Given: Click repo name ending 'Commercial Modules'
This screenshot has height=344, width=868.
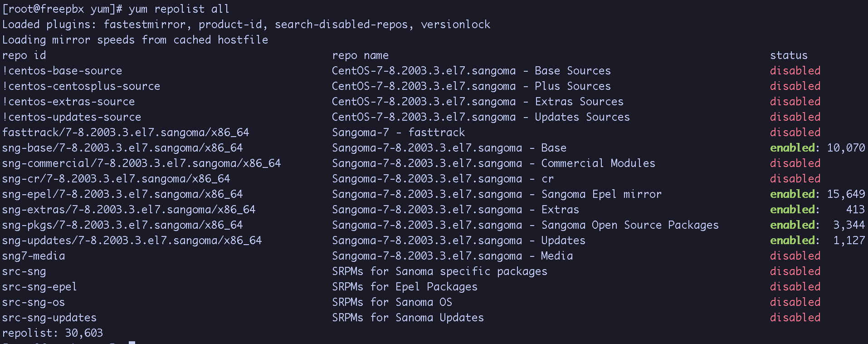Looking at the screenshot, I should 493,163.
